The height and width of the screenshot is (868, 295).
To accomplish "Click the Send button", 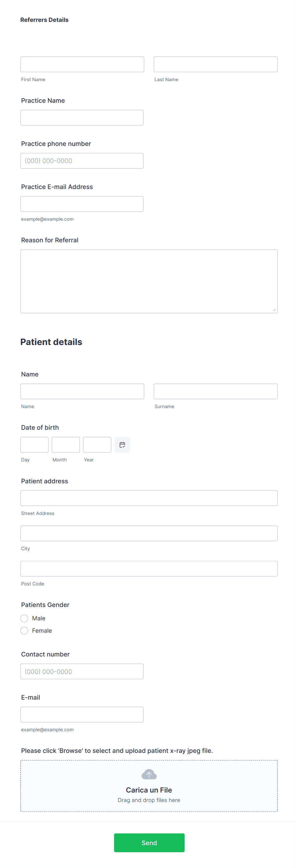I will point(149,842).
